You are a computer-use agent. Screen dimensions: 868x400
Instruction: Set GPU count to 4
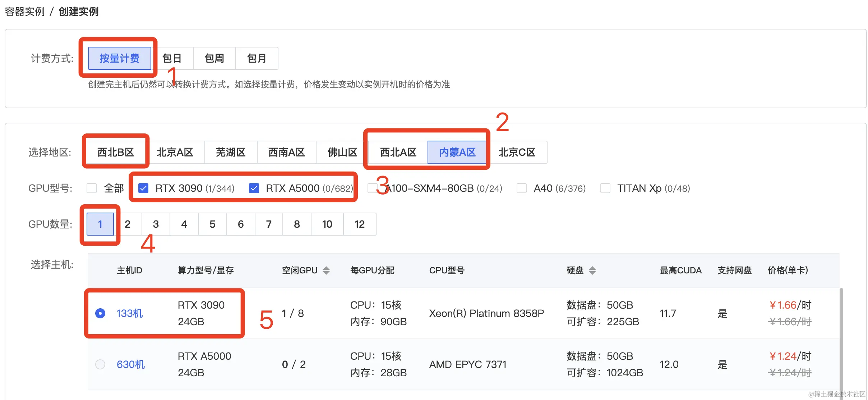[x=184, y=224]
